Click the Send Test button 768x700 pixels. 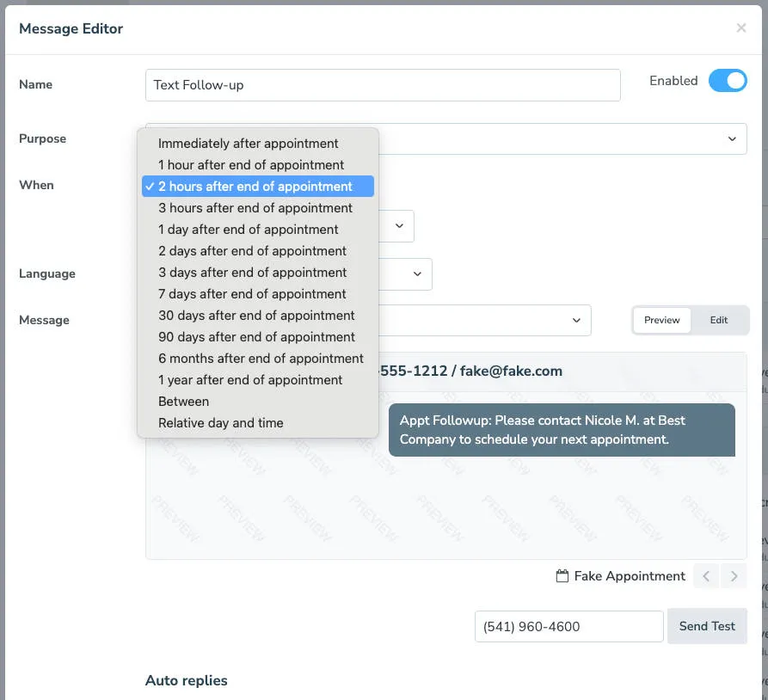pyautogui.click(x=707, y=626)
